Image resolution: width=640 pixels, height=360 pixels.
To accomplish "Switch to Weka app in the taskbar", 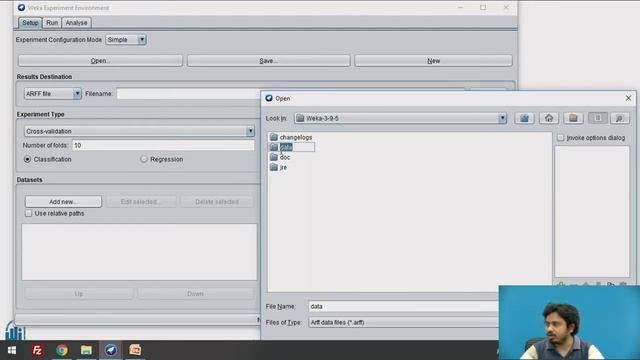I will point(111,350).
